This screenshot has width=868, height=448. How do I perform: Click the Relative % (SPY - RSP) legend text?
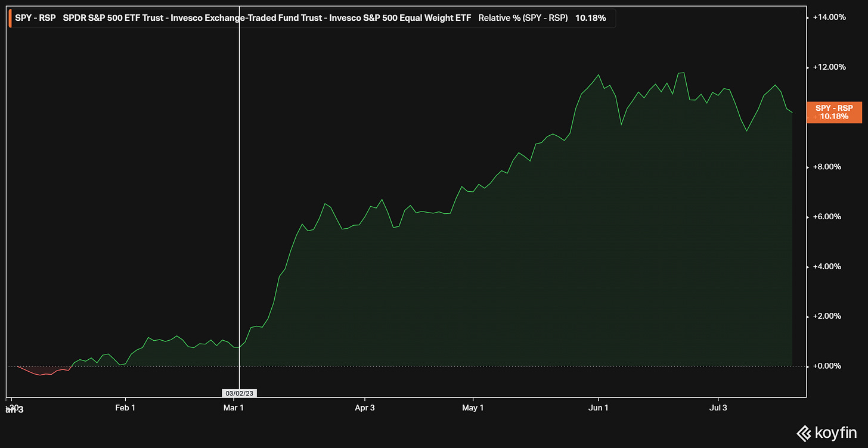point(523,18)
